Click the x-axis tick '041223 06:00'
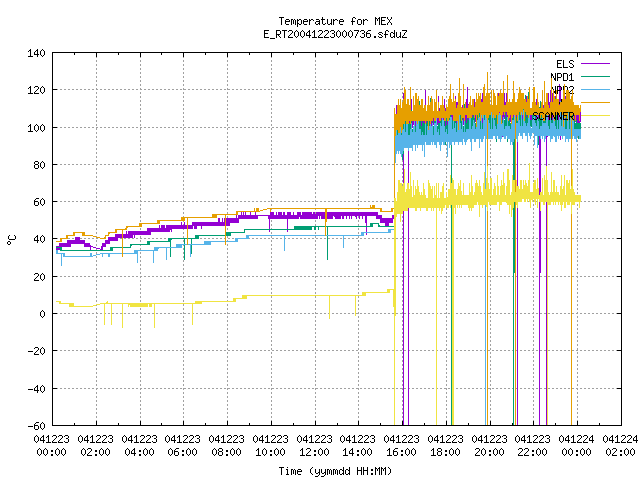 183,446
